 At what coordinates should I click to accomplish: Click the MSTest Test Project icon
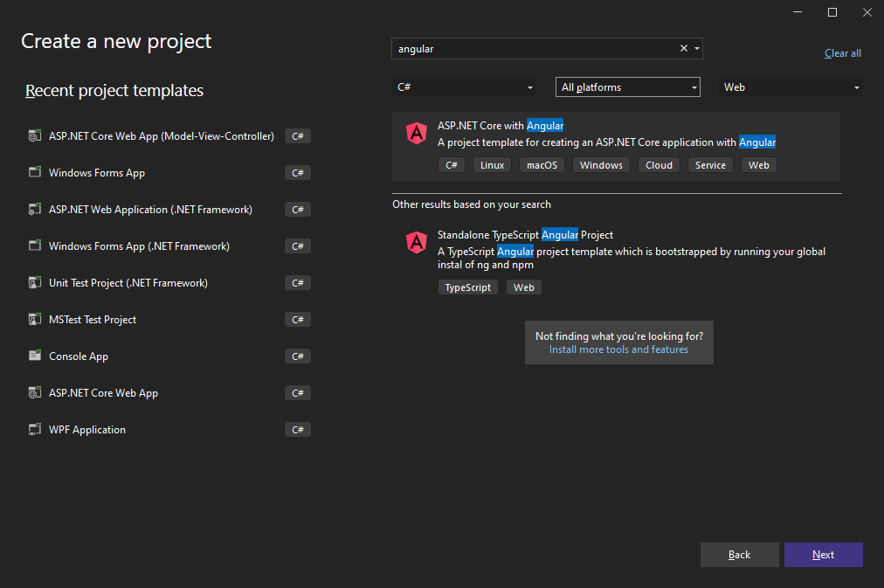tap(35, 319)
